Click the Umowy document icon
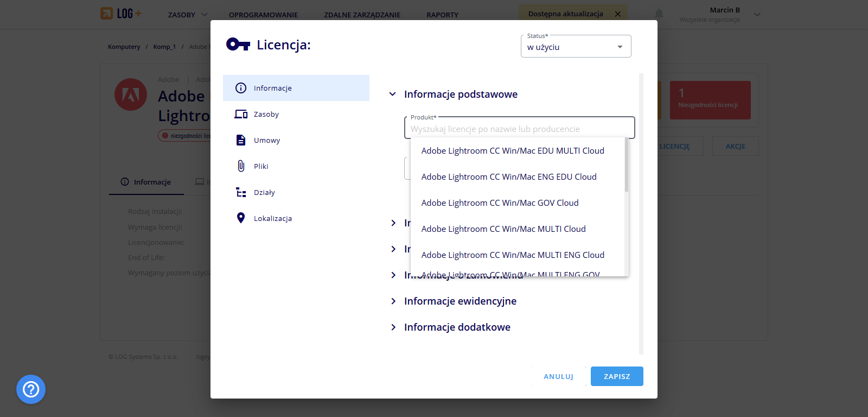Image resolution: width=868 pixels, height=417 pixels. coord(241,140)
